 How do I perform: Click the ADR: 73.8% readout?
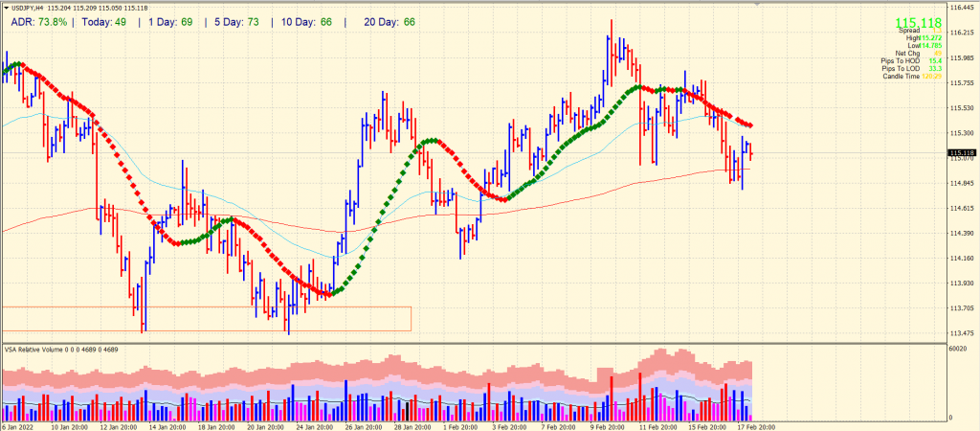(x=38, y=22)
